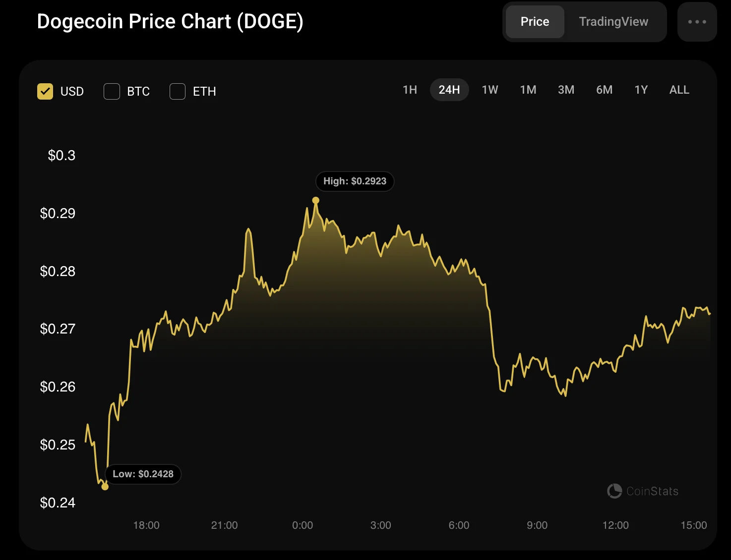Click the Low $0.2428 price label
The width and height of the screenshot is (731, 560).
[143, 474]
